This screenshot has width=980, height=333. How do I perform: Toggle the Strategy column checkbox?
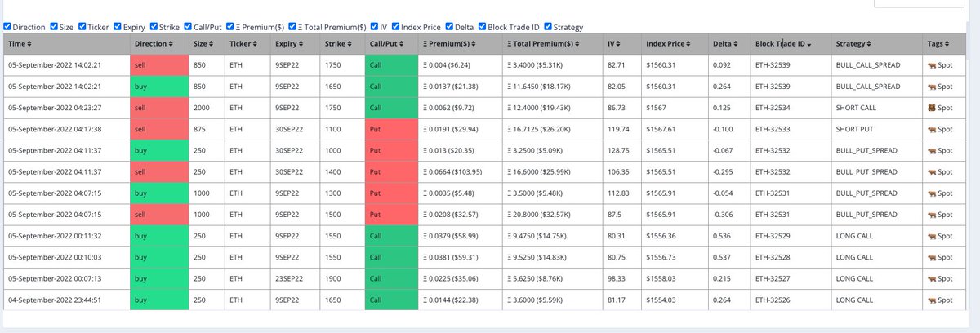pos(547,27)
